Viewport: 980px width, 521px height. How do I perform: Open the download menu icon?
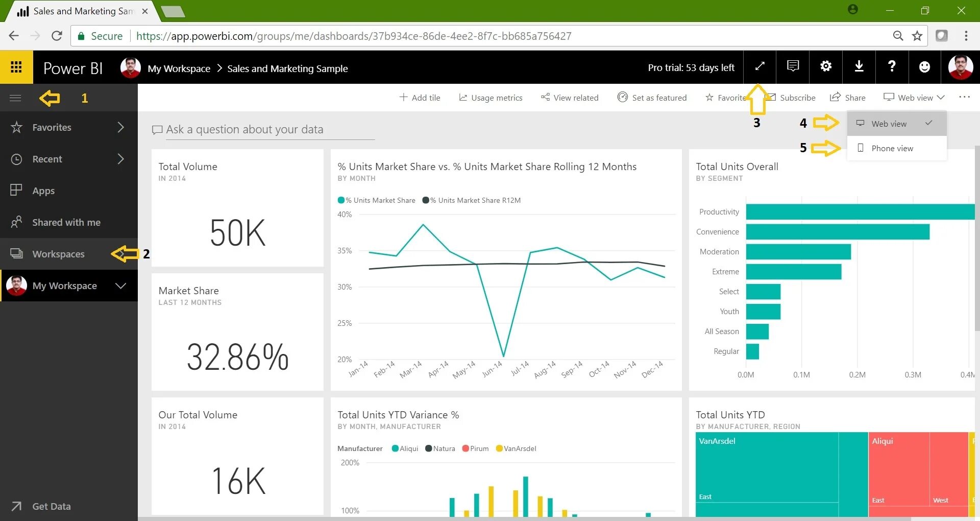pos(859,66)
